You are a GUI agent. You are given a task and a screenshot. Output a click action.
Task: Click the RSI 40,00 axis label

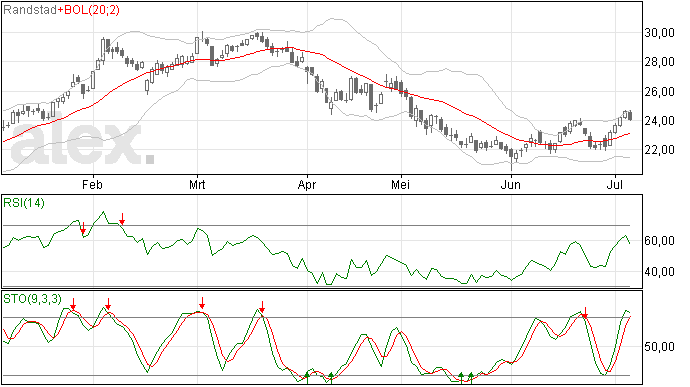click(659, 272)
